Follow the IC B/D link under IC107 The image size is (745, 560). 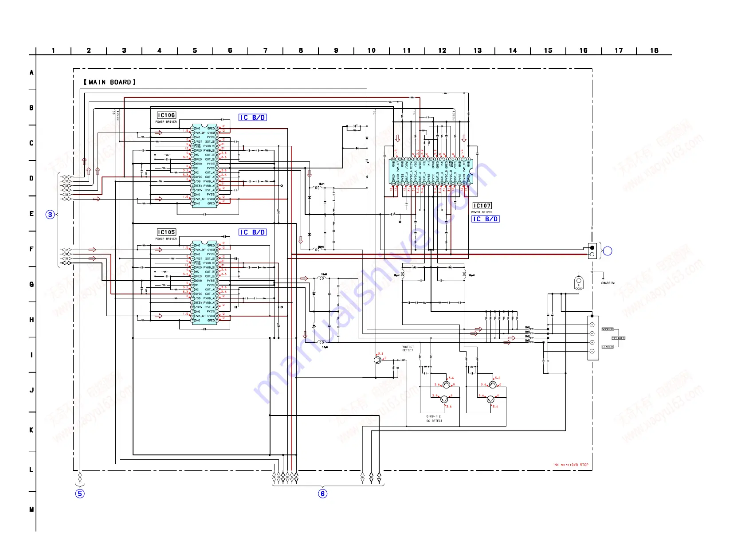click(x=486, y=219)
